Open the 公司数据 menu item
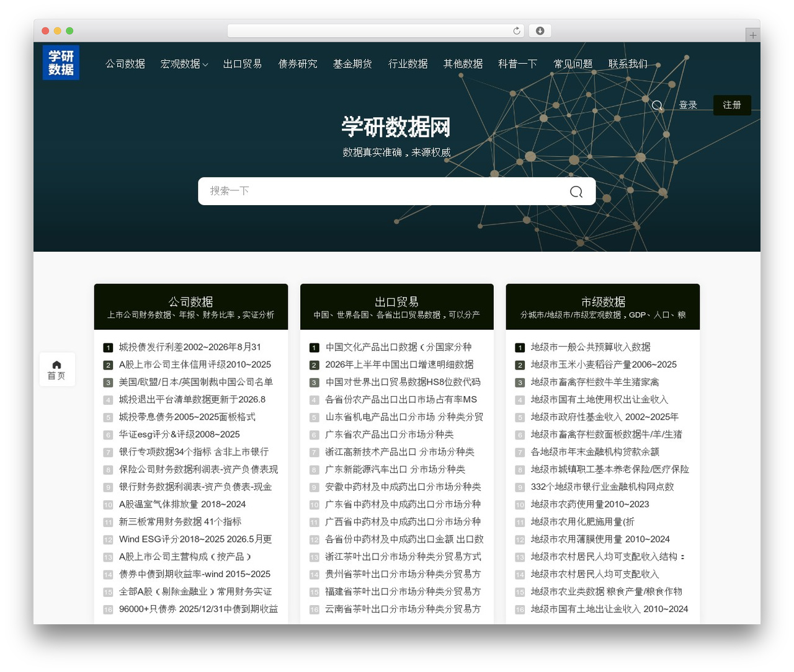This screenshot has width=794, height=672. click(125, 64)
